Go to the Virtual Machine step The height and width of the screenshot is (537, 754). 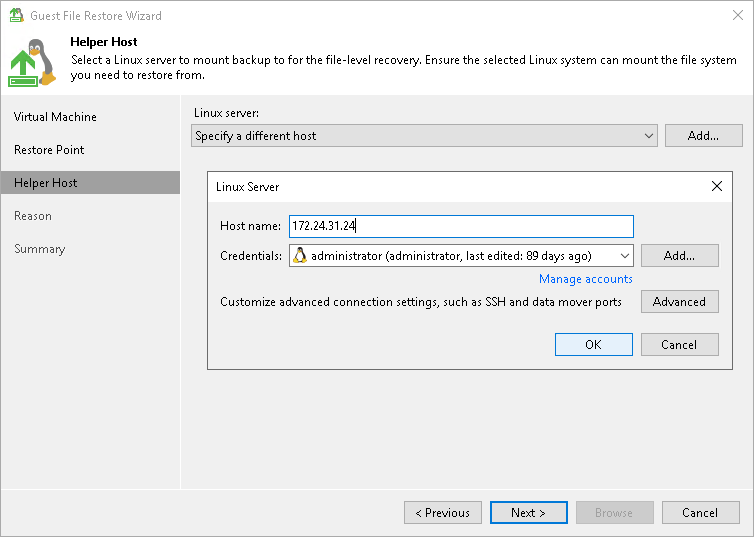click(55, 117)
